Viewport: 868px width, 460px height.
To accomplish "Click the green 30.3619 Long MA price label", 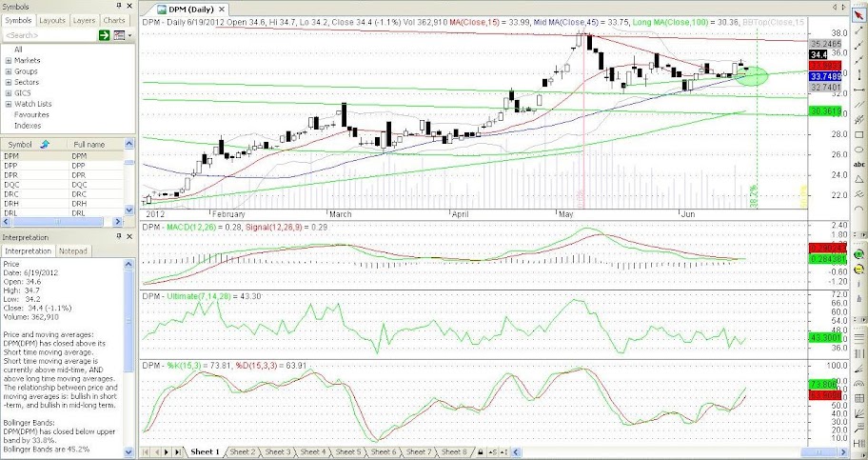I will (x=825, y=112).
